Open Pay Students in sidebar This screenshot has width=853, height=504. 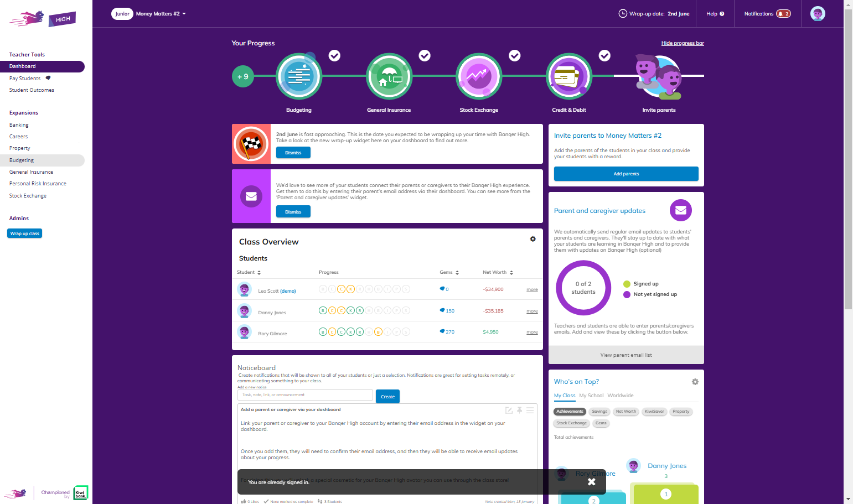[x=25, y=79]
